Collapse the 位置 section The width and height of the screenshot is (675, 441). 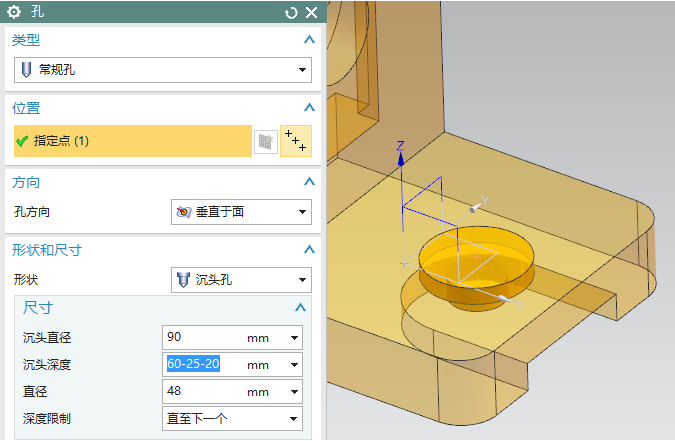tap(309, 108)
